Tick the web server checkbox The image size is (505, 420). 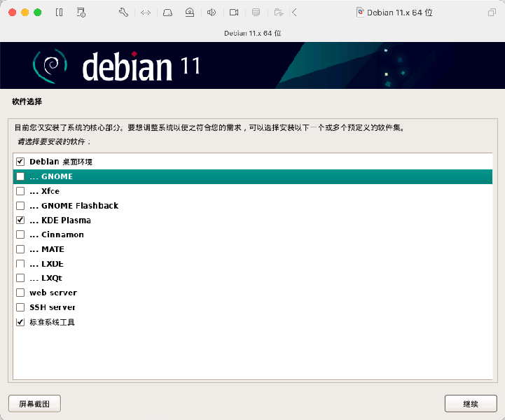20,293
